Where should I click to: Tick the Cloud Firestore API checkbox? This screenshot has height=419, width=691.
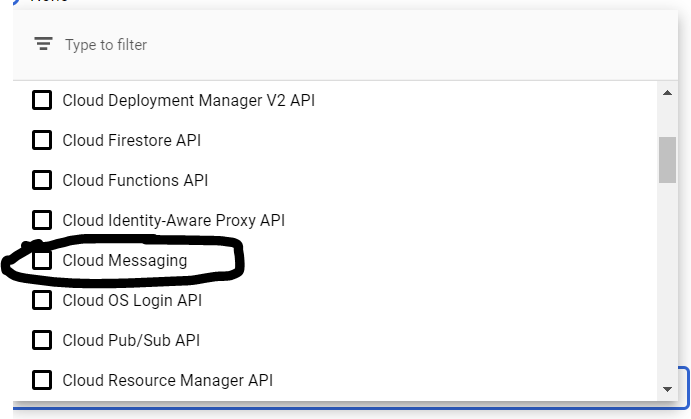point(42,140)
